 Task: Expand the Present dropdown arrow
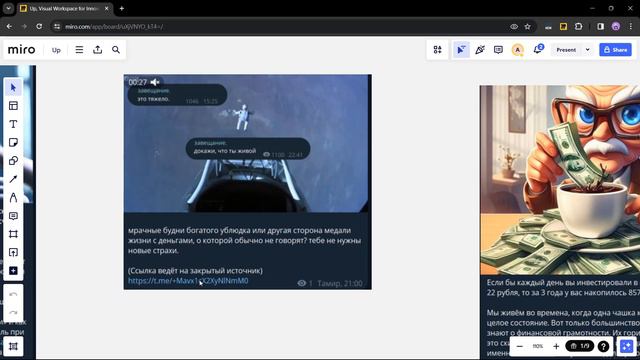tap(588, 50)
